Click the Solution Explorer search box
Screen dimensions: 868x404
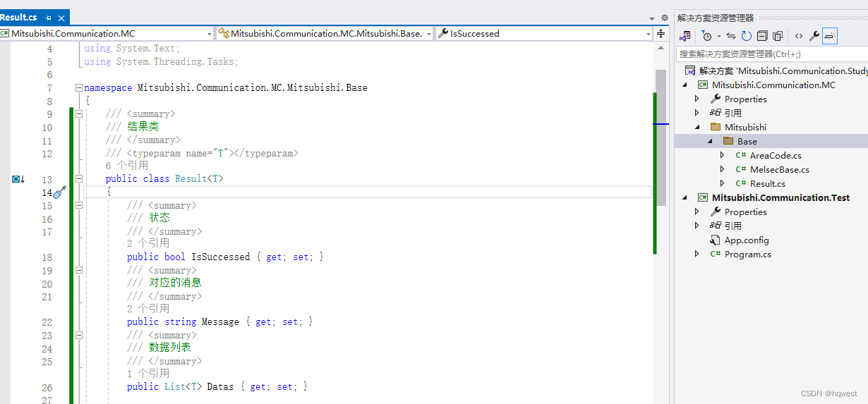pyautogui.click(x=772, y=54)
